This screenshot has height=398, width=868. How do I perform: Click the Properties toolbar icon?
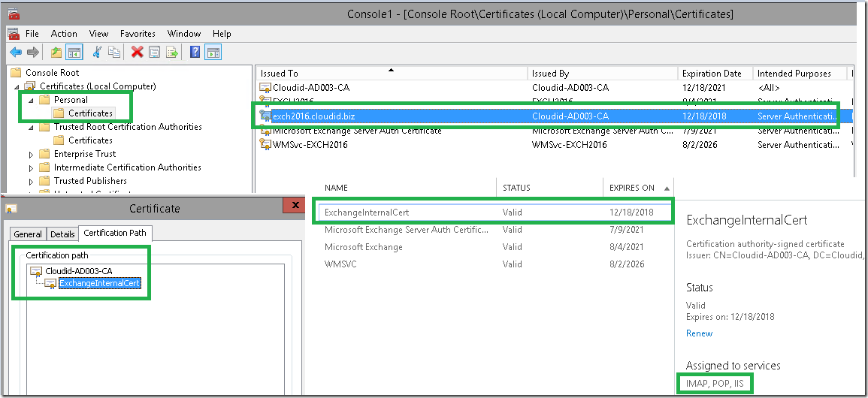tap(155, 53)
